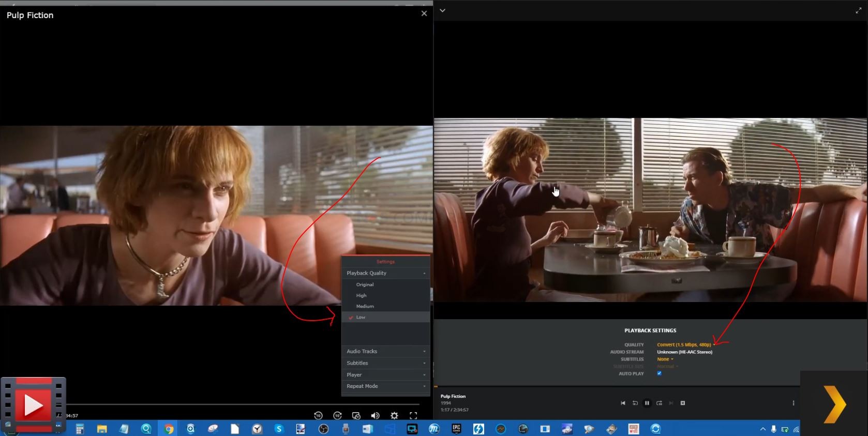Open Plex Subtitles None dropdown
868x436 pixels.
665,359
